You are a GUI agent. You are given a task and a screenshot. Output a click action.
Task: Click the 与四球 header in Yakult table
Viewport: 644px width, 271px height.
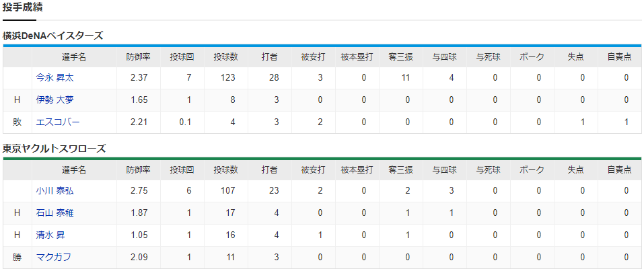click(x=444, y=170)
